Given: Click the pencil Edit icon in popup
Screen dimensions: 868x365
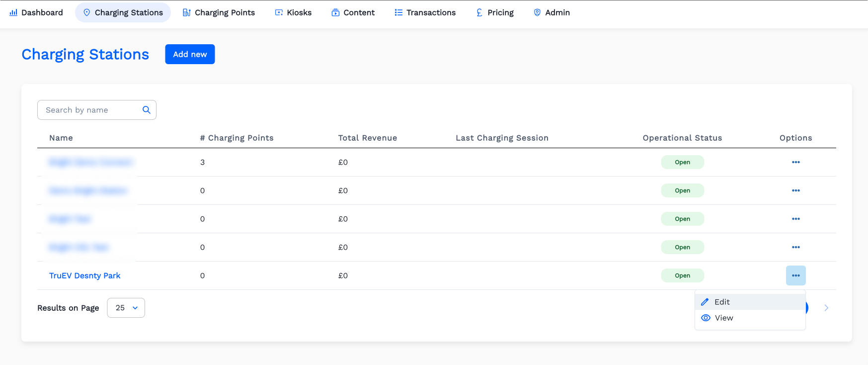Looking at the screenshot, I should coord(705,302).
